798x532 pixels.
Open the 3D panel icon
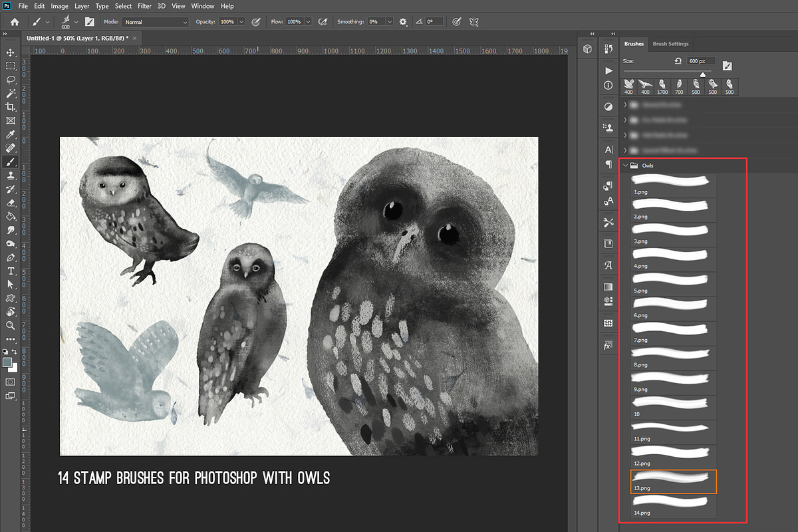[x=587, y=49]
